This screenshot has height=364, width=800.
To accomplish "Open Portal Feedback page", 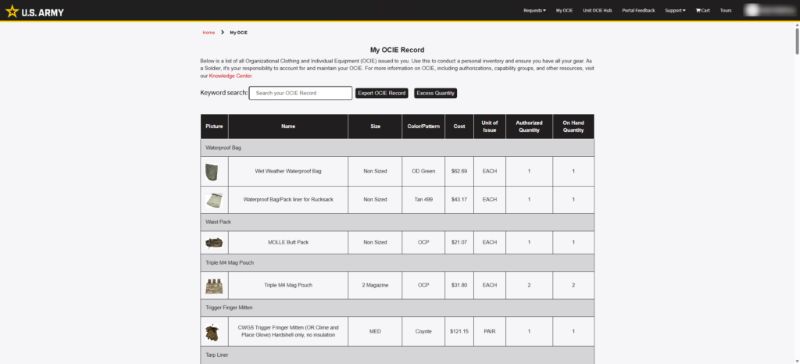I will pos(638,10).
